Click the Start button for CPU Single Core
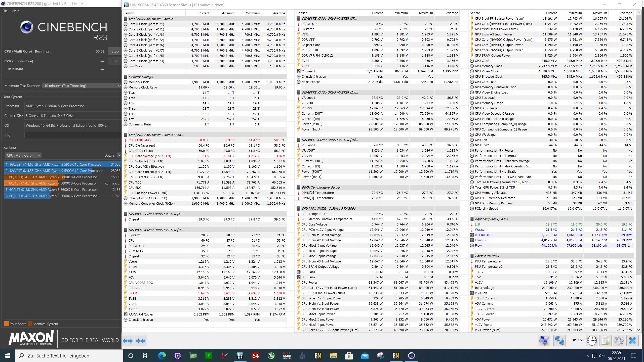 (115, 61)
